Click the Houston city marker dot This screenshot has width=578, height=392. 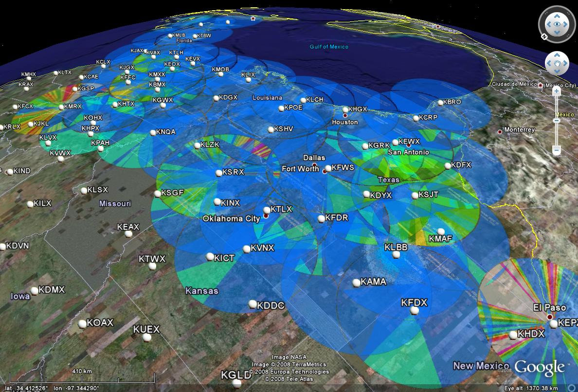click(x=345, y=116)
